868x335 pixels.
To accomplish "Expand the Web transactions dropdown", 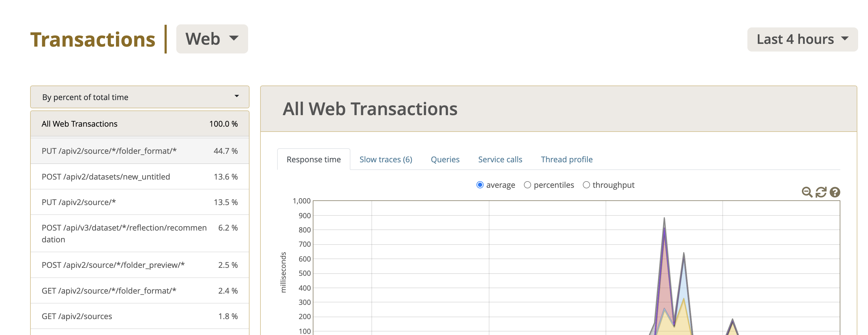I will coord(212,38).
